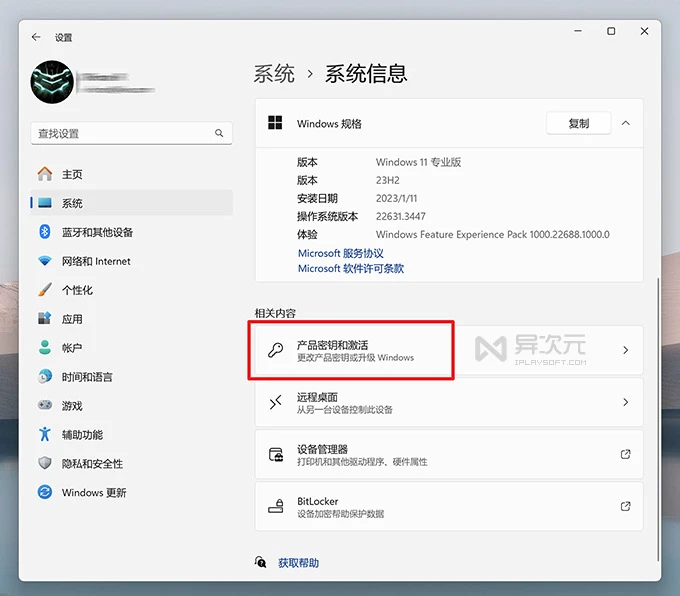Open 个性化 paintbrush icon

[45, 289]
